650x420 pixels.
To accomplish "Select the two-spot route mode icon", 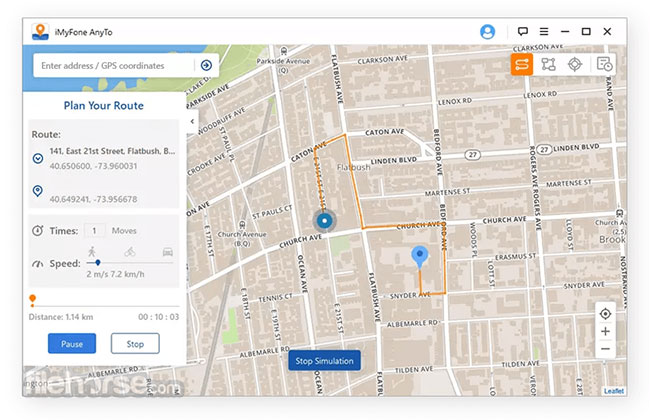I will pyautogui.click(x=521, y=64).
